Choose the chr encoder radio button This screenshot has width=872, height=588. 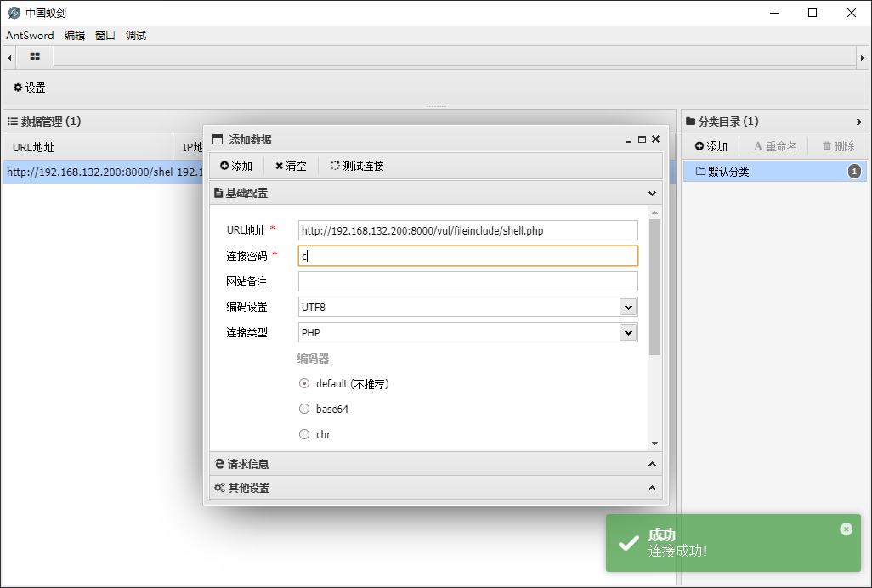(304, 434)
